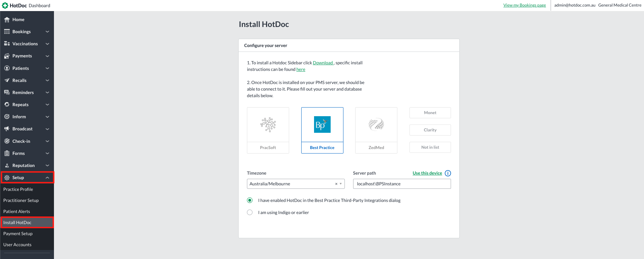Expand the Repeats menu chevron

point(47,105)
